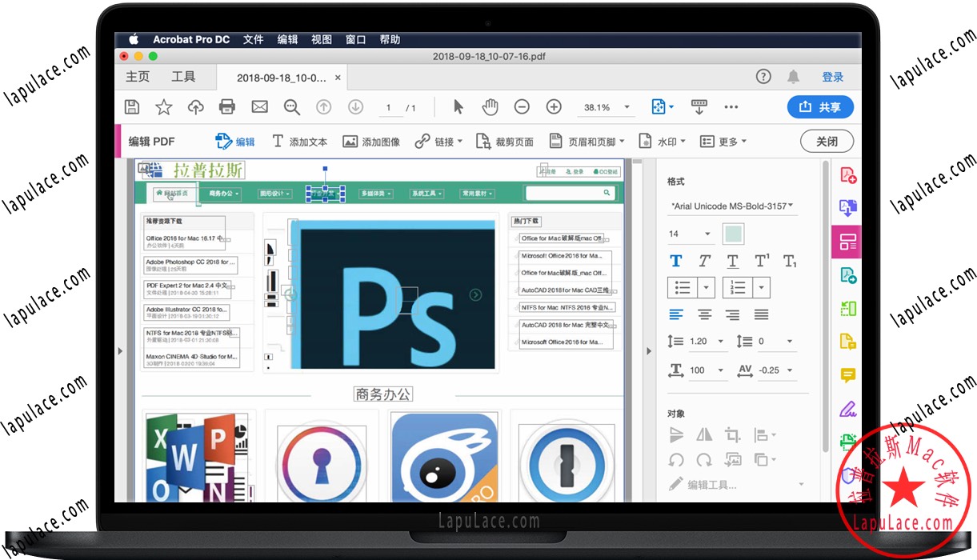Toggle italic text formatting
The image size is (977, 560).
click(704, 260)
